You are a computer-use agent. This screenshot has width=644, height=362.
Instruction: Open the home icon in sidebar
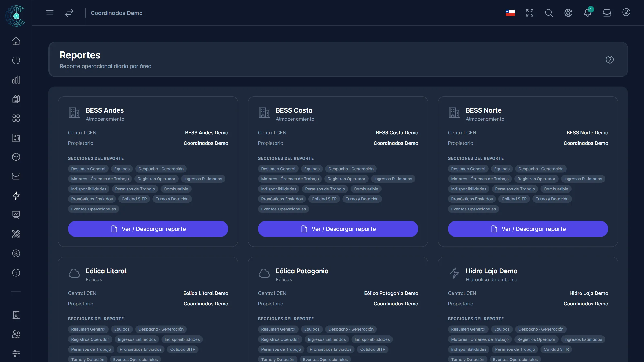click(16, 41)
